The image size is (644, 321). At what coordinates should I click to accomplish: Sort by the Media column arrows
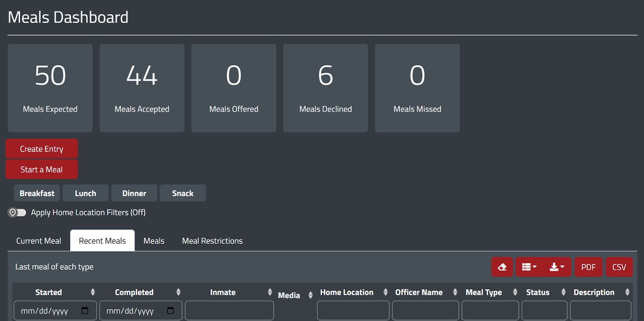pos(310,295)
